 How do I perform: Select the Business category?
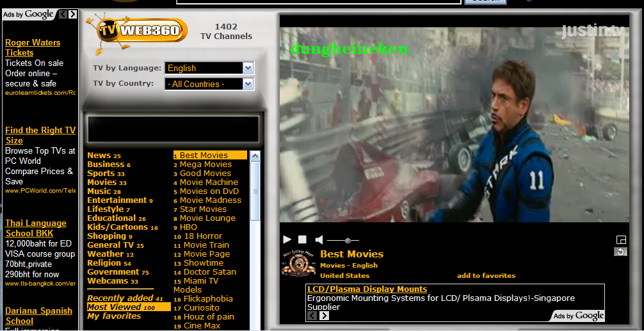108,165
